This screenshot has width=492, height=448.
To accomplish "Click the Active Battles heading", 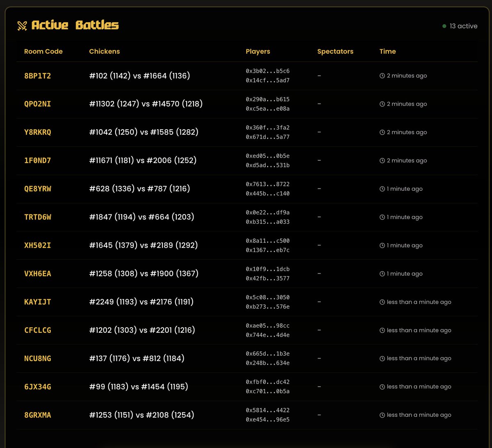I will tap(75, 25).
